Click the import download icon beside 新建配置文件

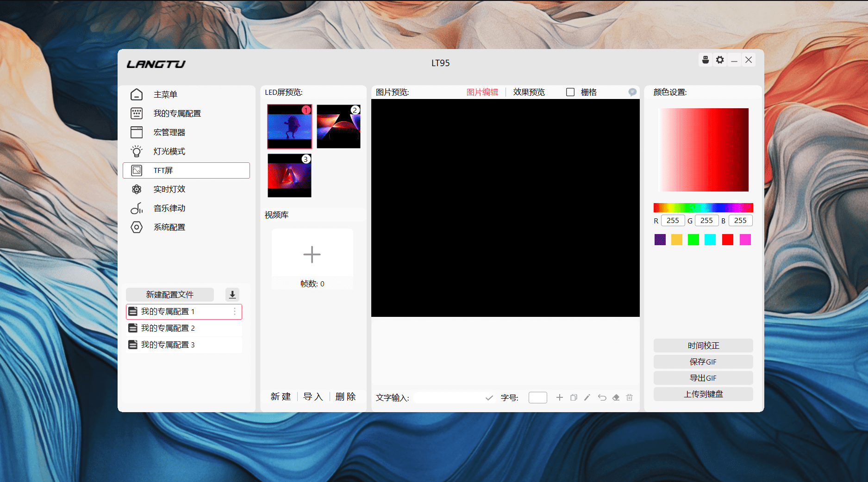(x=232, y=295)
